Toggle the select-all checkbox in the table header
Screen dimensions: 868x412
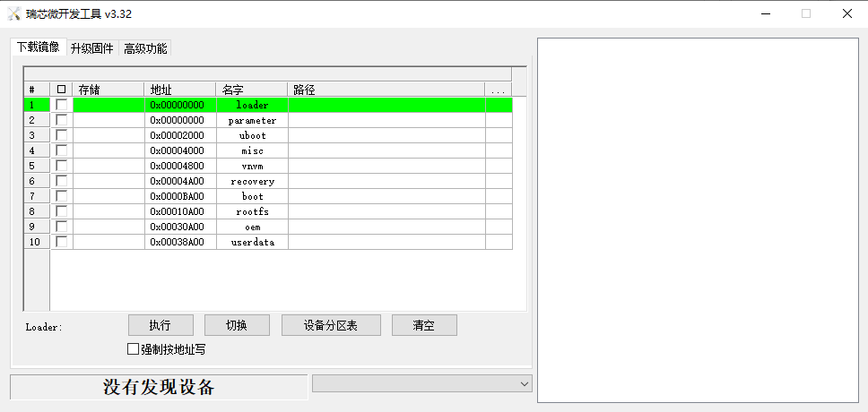pos(62,89)
